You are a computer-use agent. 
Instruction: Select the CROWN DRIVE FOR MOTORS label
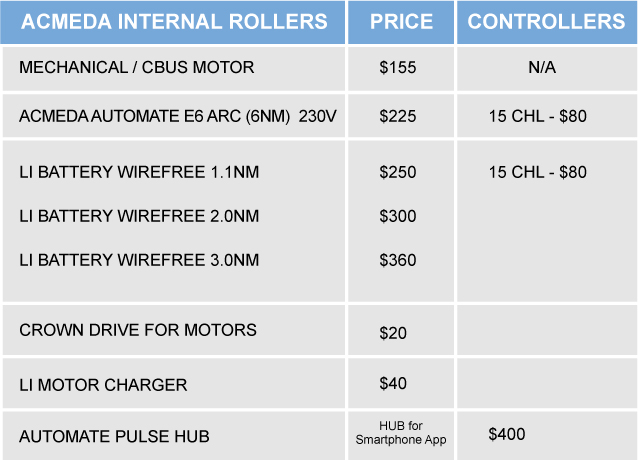[x=138, y=330]
